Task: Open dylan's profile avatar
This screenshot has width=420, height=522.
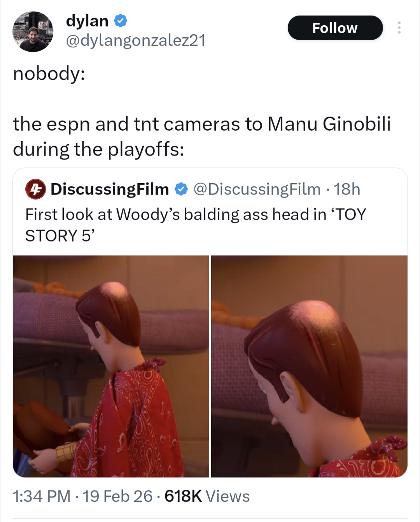Action: pyautogui.click(x=33, y=32)
